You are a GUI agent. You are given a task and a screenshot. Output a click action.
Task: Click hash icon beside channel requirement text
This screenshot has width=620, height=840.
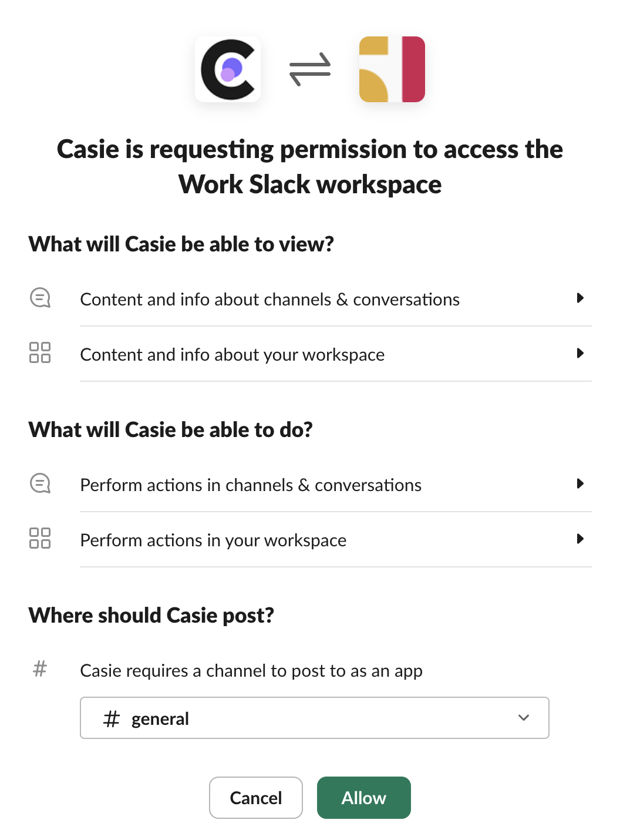coord(40,668)
